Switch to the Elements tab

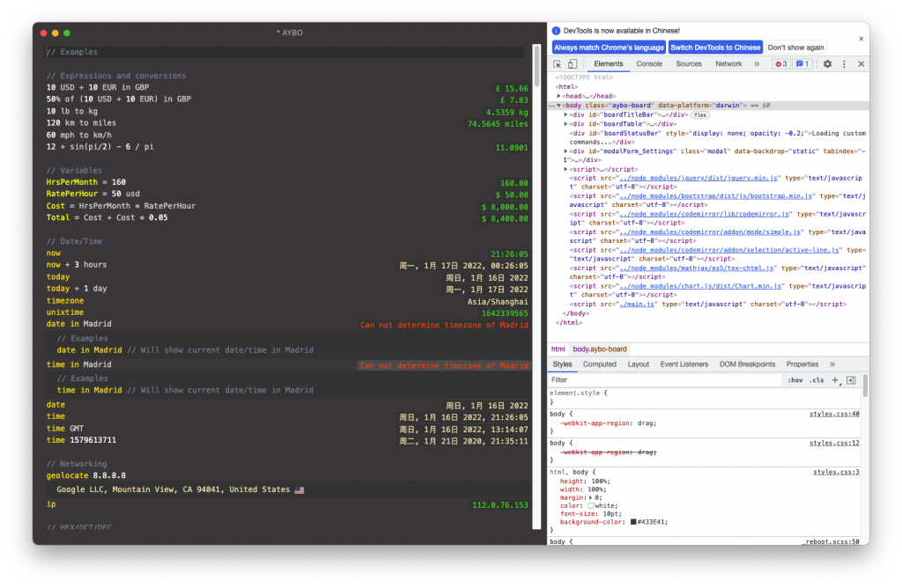[608, 64]
